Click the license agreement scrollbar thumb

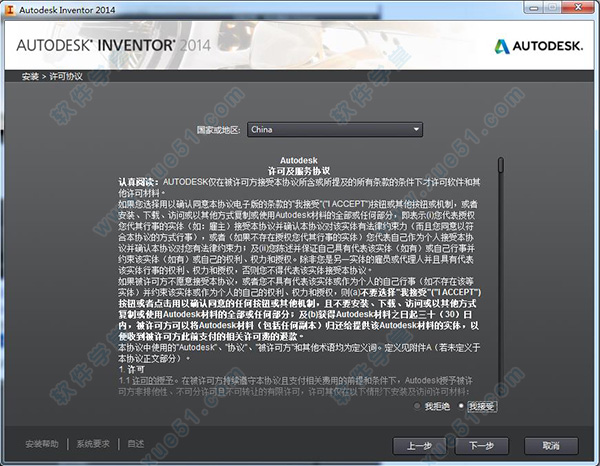coord(501,165)
